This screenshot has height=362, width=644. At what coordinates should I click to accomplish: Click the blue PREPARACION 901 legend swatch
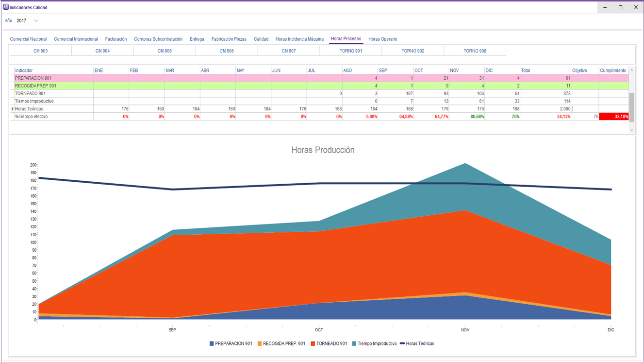(212, 344)
